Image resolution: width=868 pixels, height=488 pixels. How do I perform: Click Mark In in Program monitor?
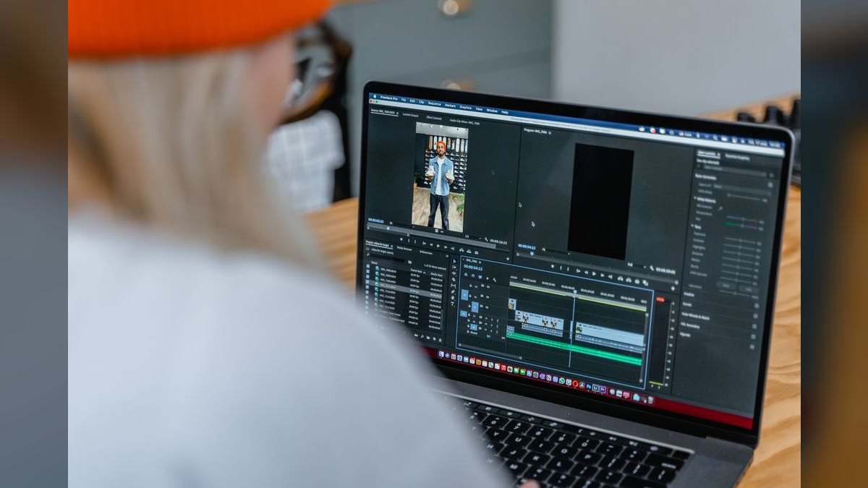[x=561, y=267]
